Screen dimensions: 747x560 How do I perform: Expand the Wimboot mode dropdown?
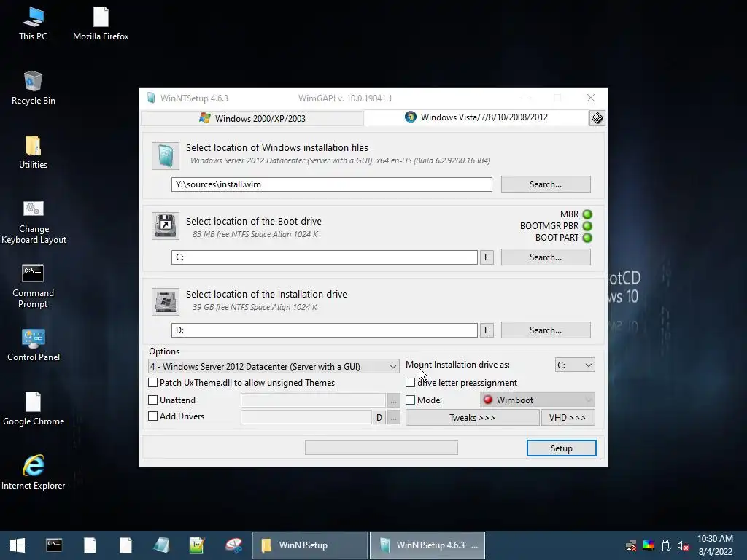pyautogui.click(x=538, y=400)
